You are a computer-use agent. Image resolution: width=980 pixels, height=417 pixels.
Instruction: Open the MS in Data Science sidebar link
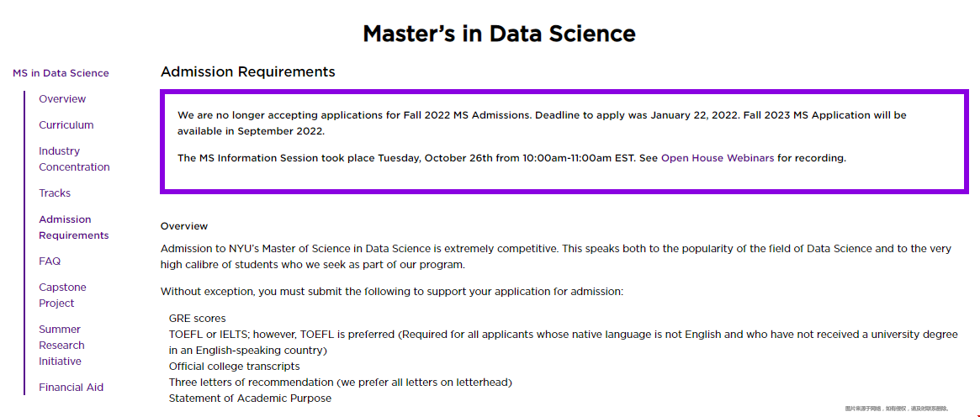click(x=61, y=73)
